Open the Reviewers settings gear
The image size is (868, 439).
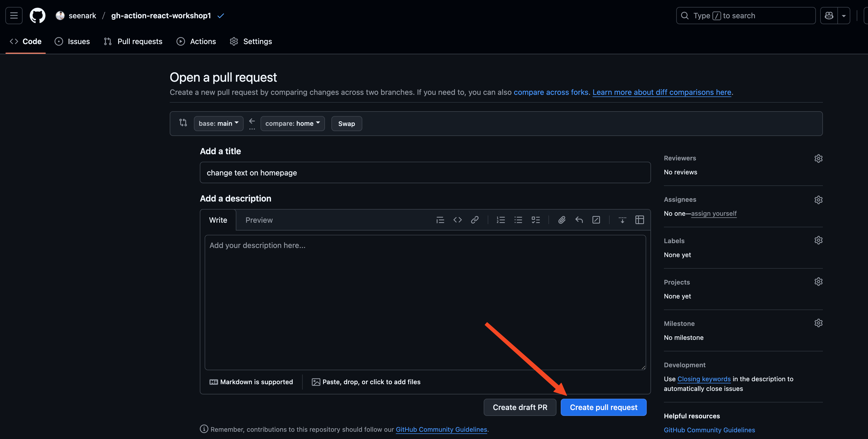pyautogui.click(x=818, y=158)
